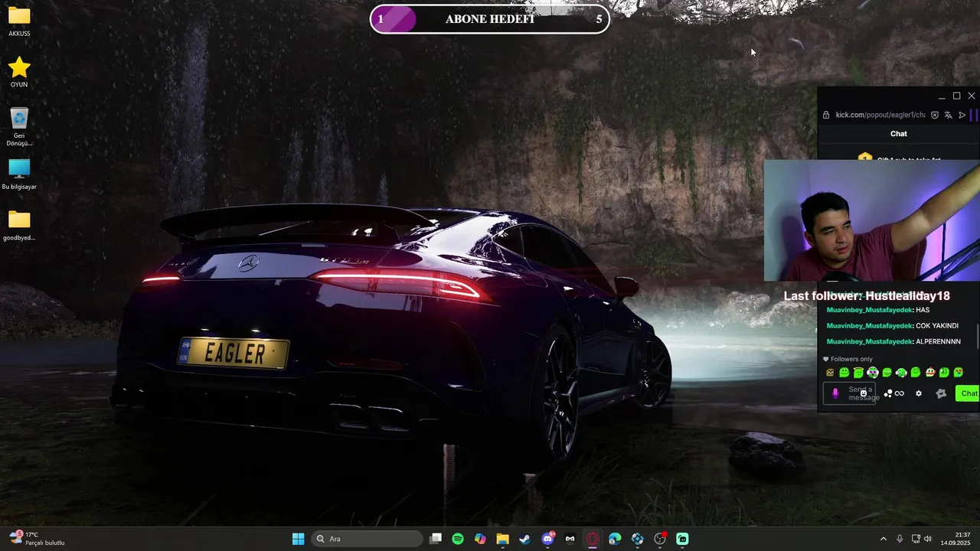Click the Ara search box in taskbar
Viewport: 980px width, 551px height.
tap(367, 539)
